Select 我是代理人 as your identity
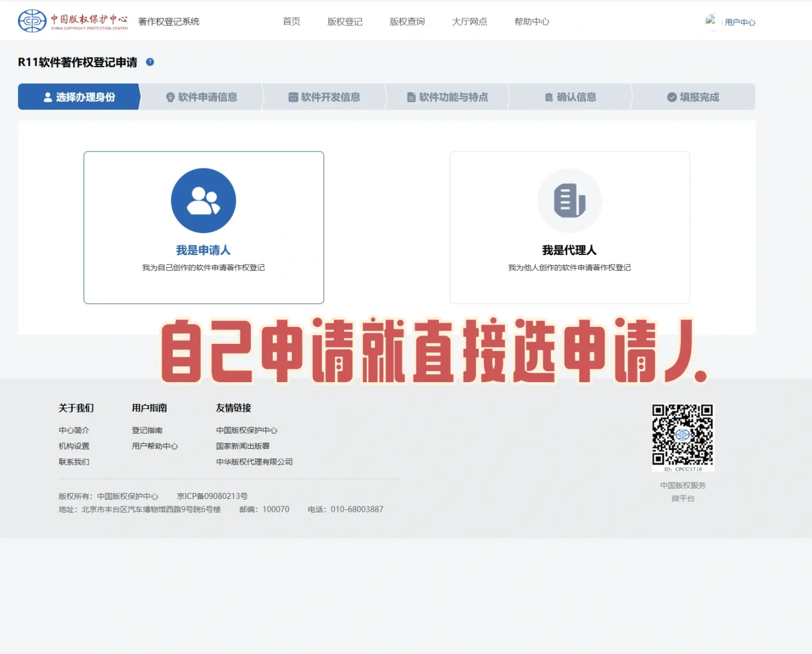This screenshot has width=812, height=654. (x=570, y=249)
